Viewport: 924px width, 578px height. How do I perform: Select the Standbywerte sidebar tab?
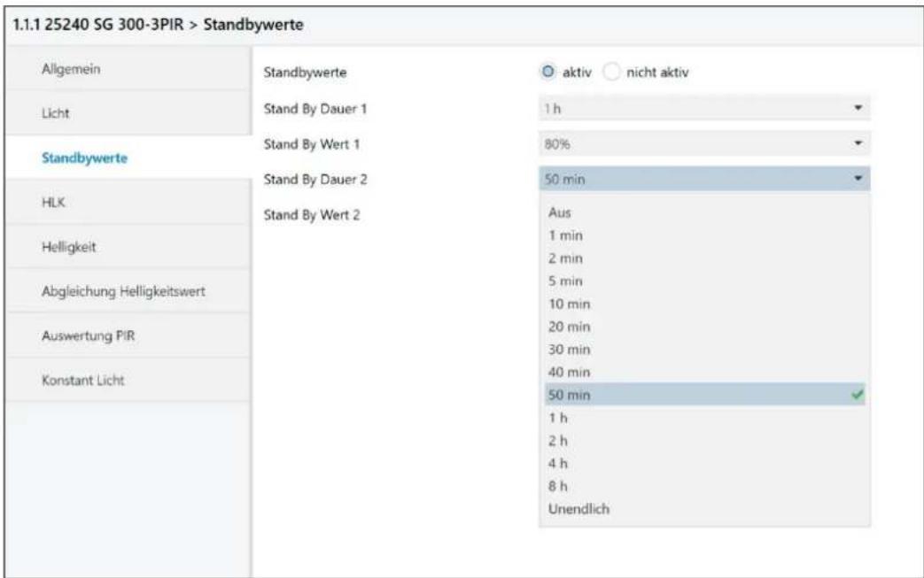pos(128,158)
